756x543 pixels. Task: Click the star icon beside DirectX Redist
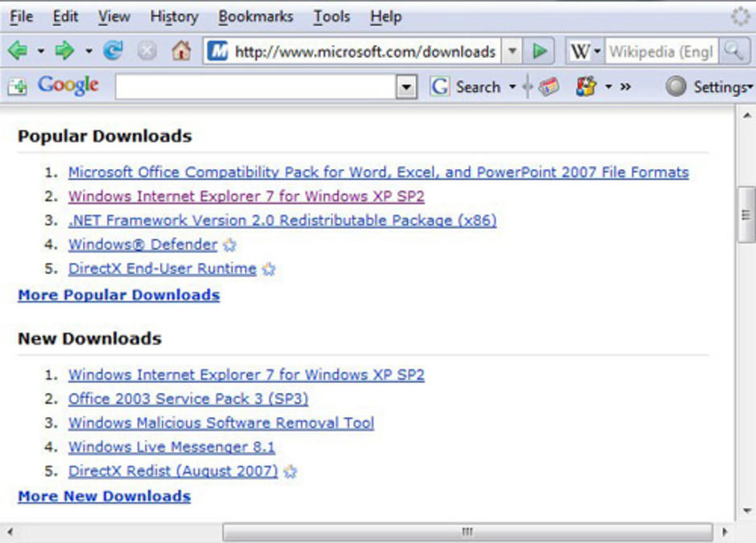click(290, 471)
